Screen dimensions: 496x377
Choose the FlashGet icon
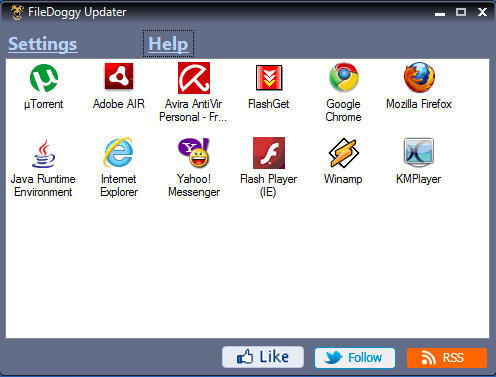(x=269, y=78)
